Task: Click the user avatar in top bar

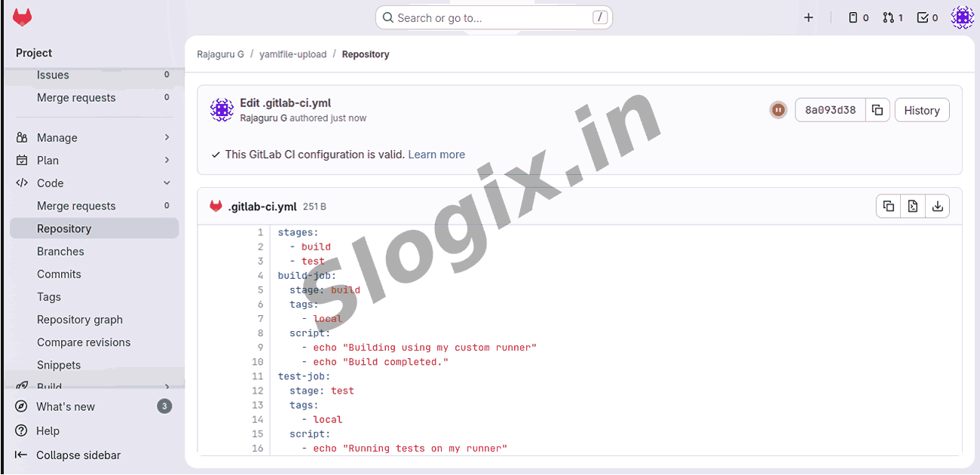Action: coord(962,17)
